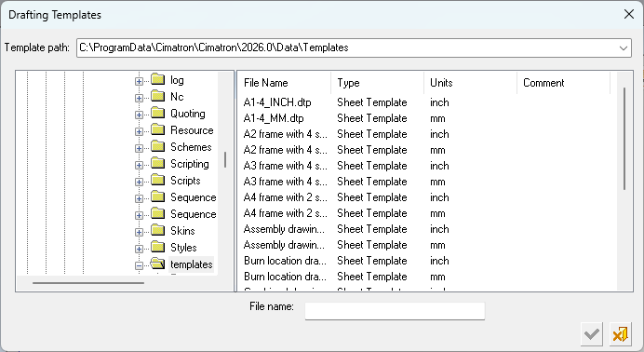Click the File name input field

coord(395,311)
